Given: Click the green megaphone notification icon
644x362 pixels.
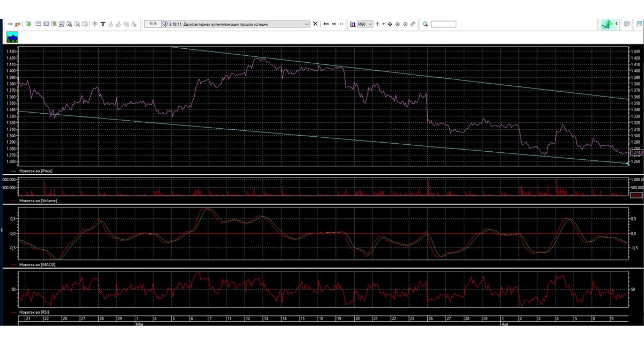Looking at the screenshot, I should (607, 24).
